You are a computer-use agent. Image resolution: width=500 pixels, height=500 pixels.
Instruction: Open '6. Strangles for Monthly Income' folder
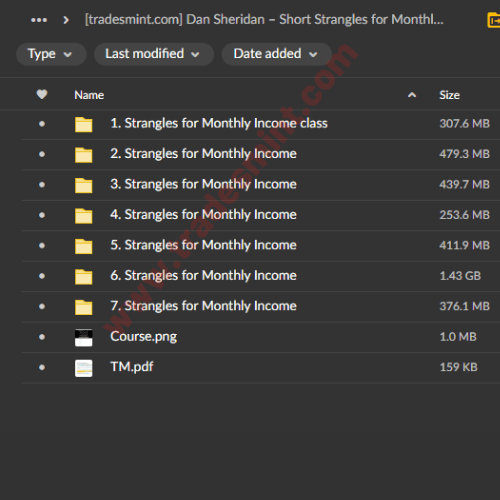tap(203, 276)
